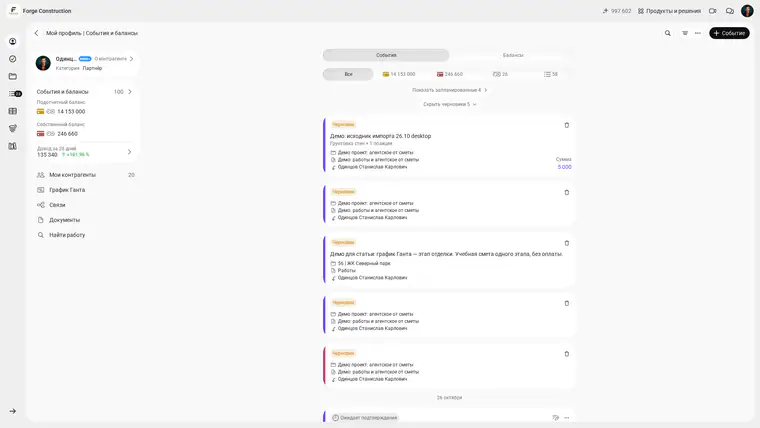760x428 pixels.
Task: Filter events by the 14 153 000 balance
Action: [x=399, y=74]
